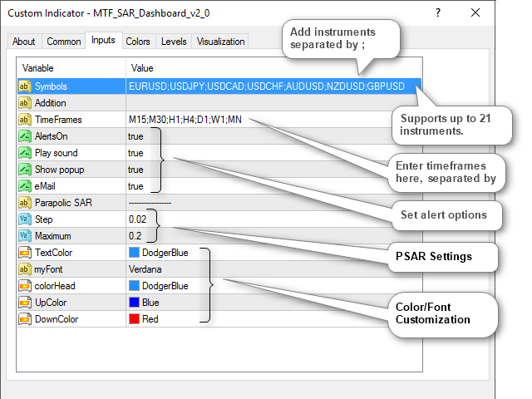Click the numeric icon next to Step
Screen dimensions: 532x399
[x=24, y=219]
